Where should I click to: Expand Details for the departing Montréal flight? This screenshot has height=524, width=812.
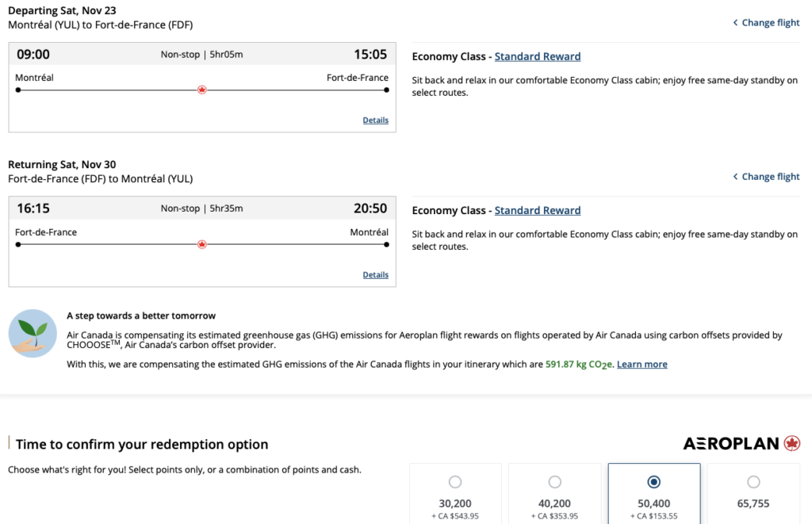click(x=375, y=120)
